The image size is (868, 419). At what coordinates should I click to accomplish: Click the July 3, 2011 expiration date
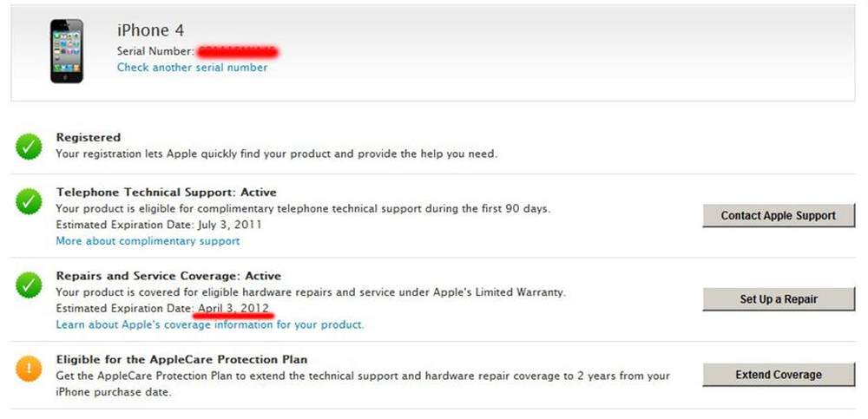230,225
